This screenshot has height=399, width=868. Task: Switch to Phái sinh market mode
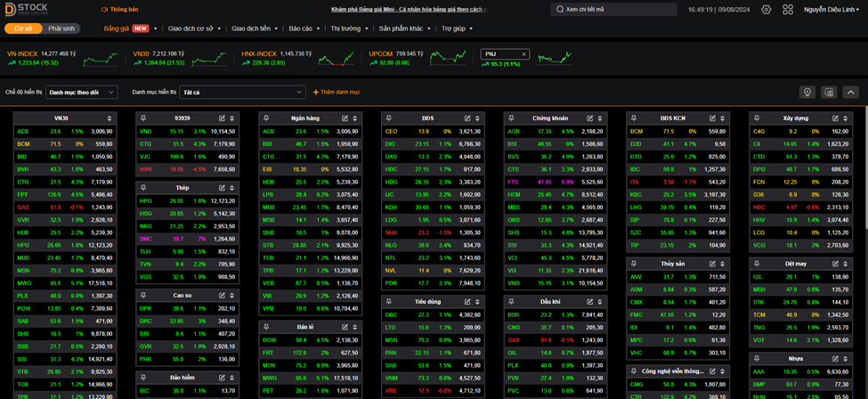(x=61, y=28)
